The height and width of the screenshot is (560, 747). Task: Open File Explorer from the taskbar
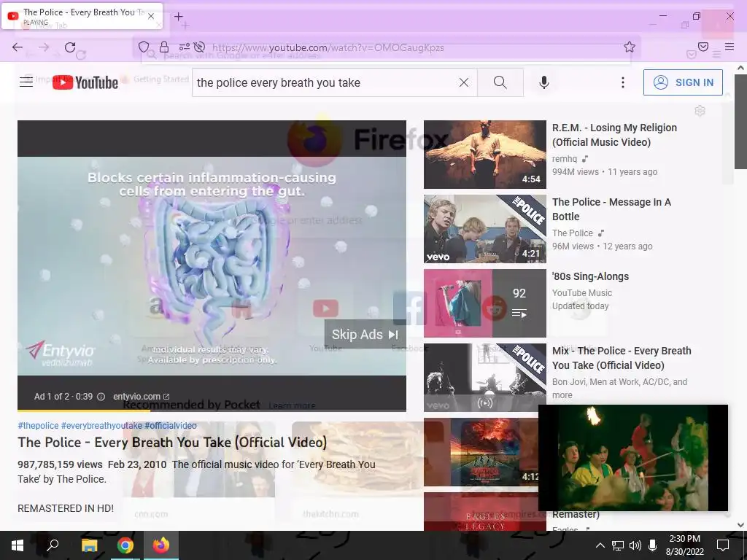coord(89,545)
